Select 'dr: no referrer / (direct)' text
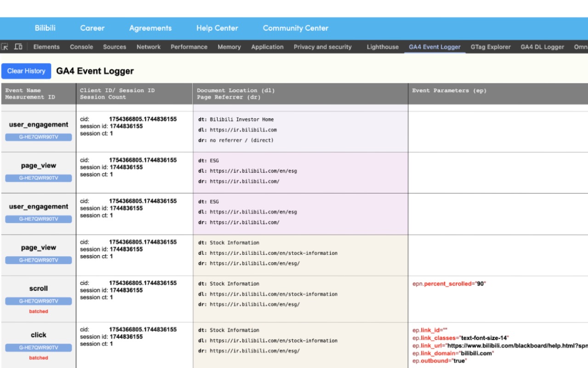The image size is (588, 368). pyautogui.click(x=236, y=140)
